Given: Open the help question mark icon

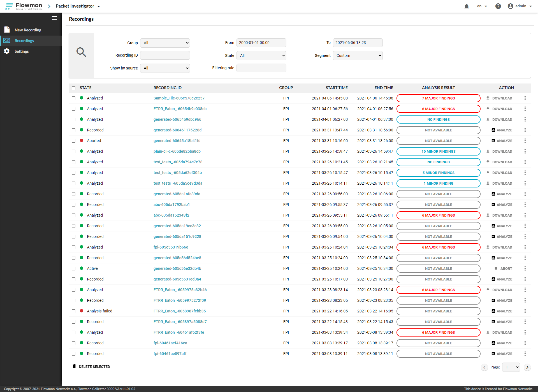Looking at the screenshot, I should [498, 6].
